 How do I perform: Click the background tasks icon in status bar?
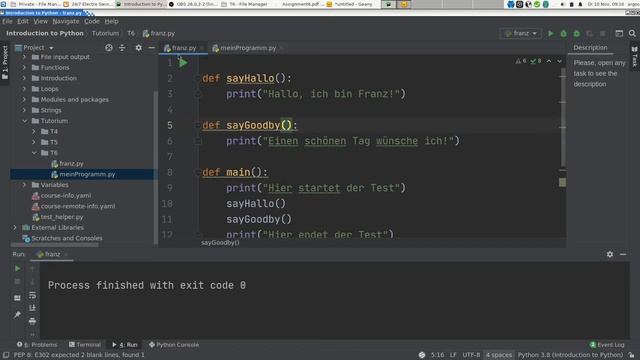(x=422, y=355)
